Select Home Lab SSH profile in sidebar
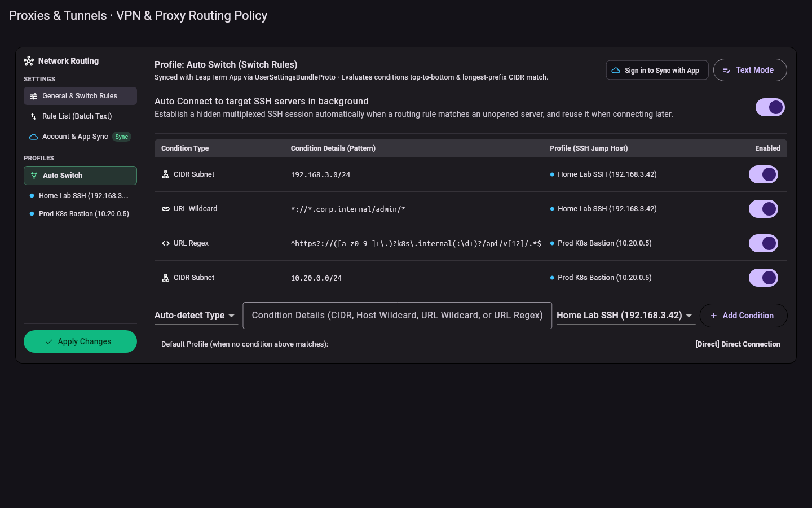The image size is (812, 508). tap(80, 196)
